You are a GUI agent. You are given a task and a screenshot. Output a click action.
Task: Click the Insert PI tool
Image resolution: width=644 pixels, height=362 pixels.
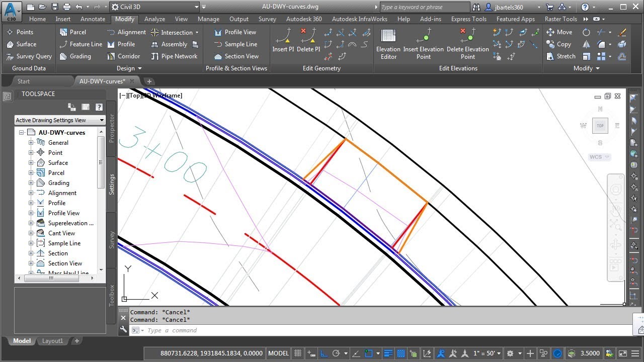[283, 40]
